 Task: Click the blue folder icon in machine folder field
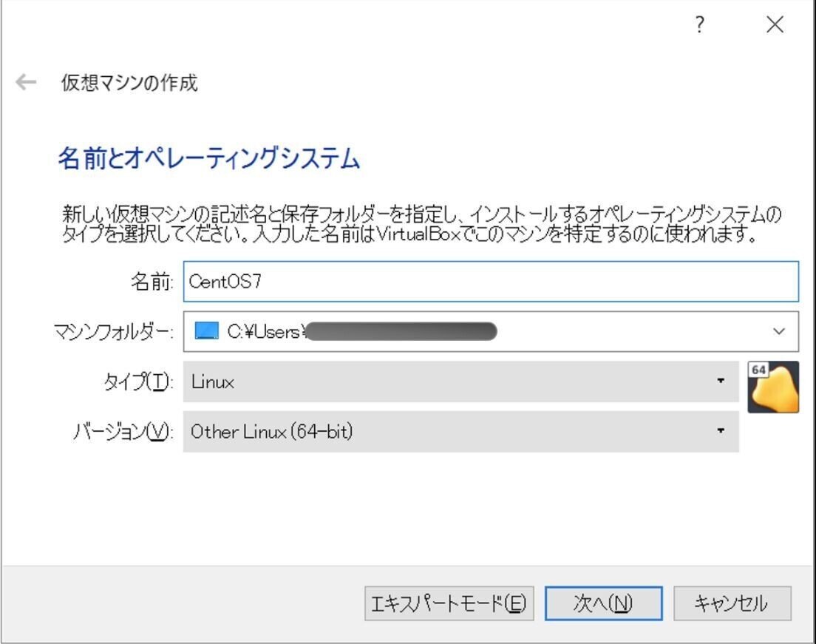(207, 331)
